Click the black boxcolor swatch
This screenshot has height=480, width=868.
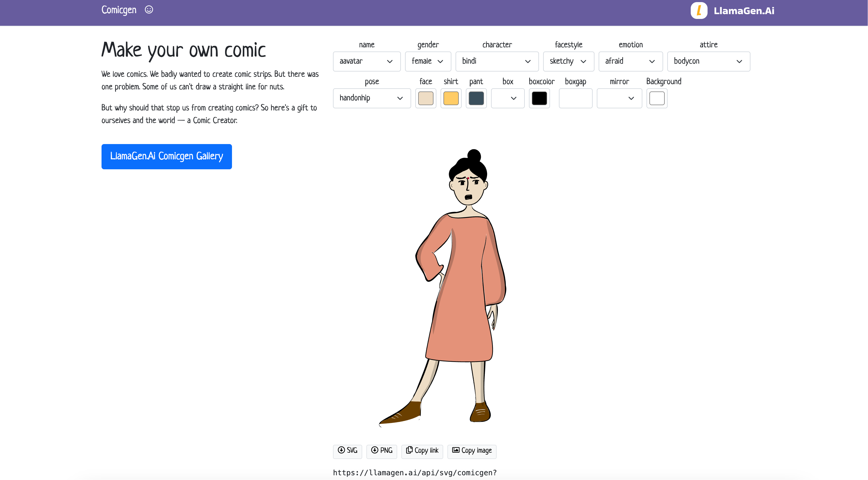tap(539, 98)
